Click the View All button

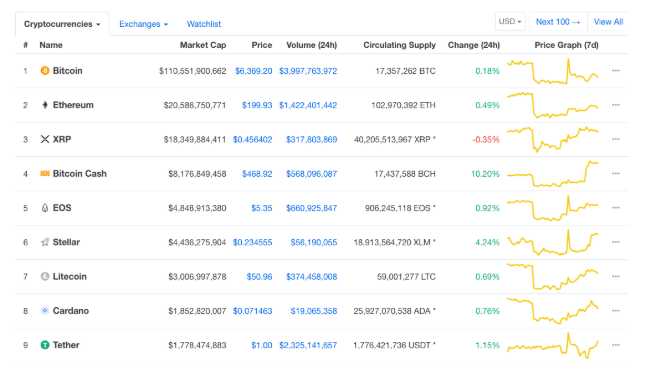[608, 22]
